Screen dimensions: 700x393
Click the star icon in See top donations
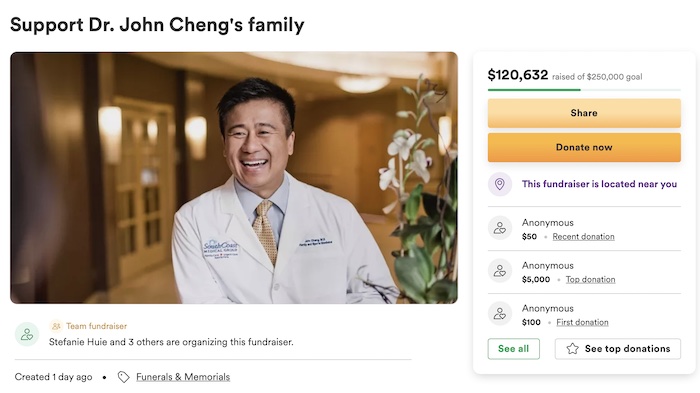[x=572, y=349]
